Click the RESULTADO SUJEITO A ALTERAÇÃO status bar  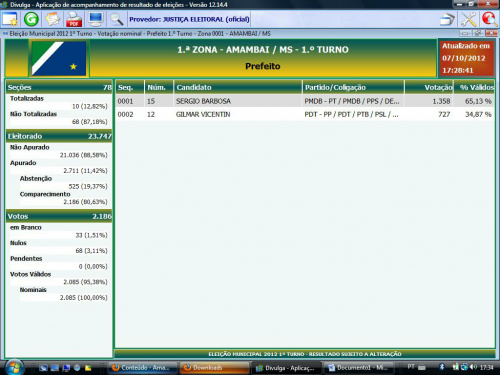[305, 354]
